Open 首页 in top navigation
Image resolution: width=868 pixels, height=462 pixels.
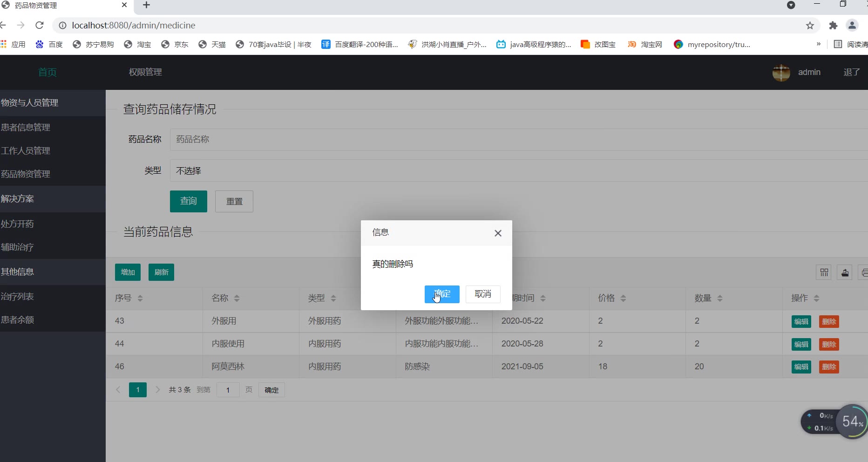(47, 72)
